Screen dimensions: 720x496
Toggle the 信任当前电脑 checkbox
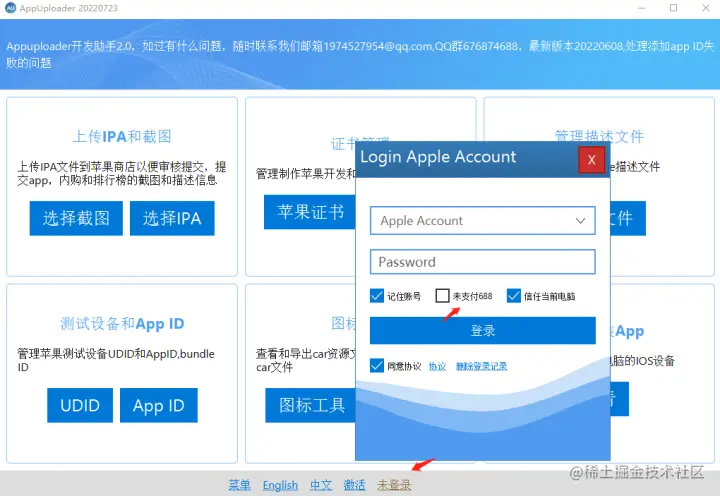(514, 296)
